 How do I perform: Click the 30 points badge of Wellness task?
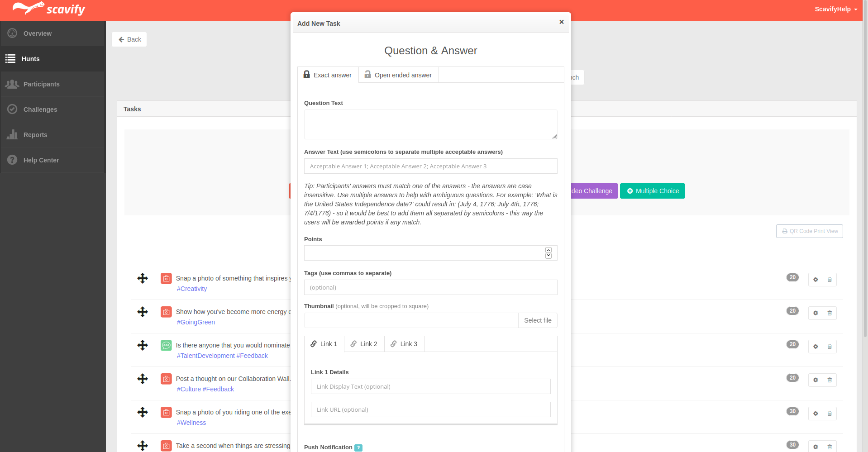(x=792, y=411)
